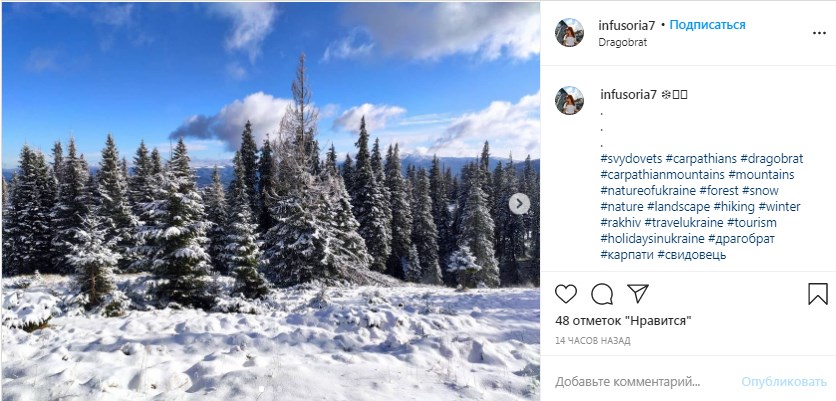Image resolution: width=836 pixels, height=401 pixels.
Task: Follow the user via Подписаться
Action: pos(709,24)
